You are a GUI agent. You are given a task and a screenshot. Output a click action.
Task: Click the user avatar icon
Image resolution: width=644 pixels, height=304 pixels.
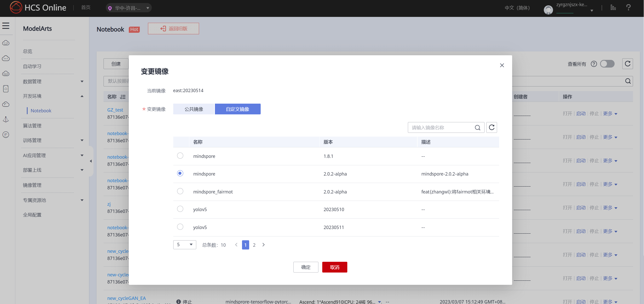(x=548, y=10)
